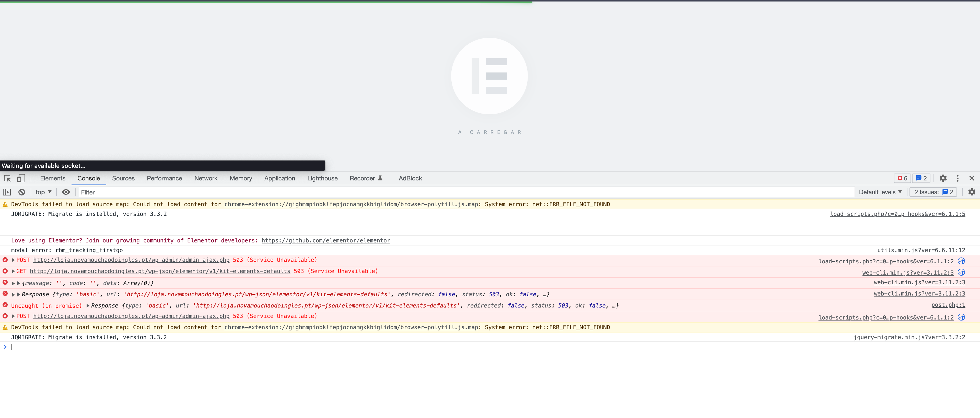Click the eye icon for live expressions

66,192
